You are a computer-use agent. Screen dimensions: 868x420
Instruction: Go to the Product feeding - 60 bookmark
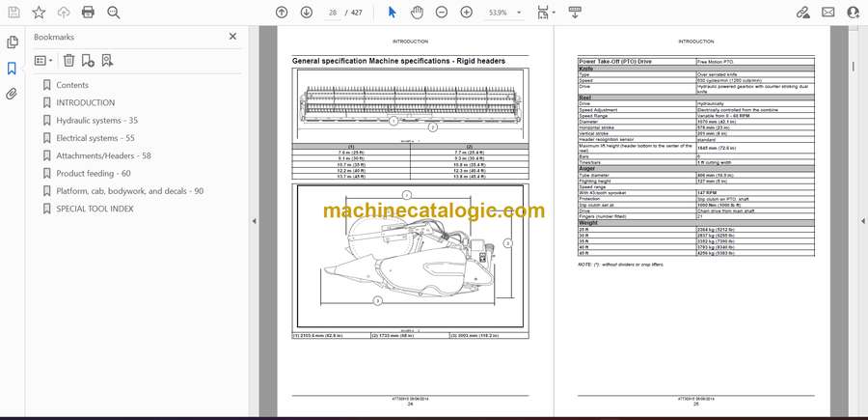pos(94,174)
